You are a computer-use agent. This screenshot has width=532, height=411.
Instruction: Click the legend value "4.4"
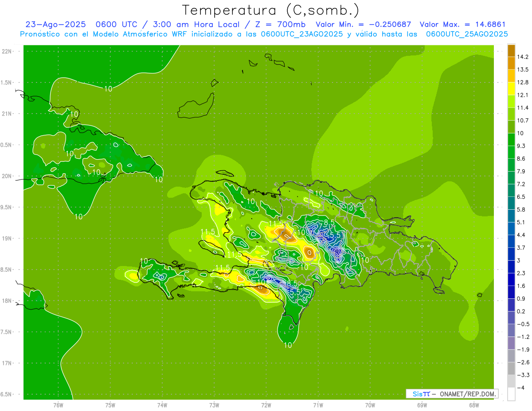[521, 235]
